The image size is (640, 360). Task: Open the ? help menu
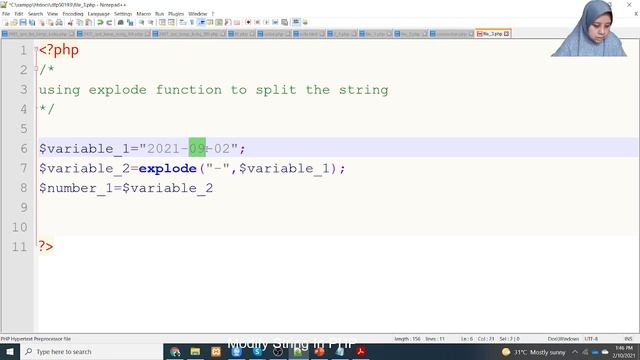(213, 14)
